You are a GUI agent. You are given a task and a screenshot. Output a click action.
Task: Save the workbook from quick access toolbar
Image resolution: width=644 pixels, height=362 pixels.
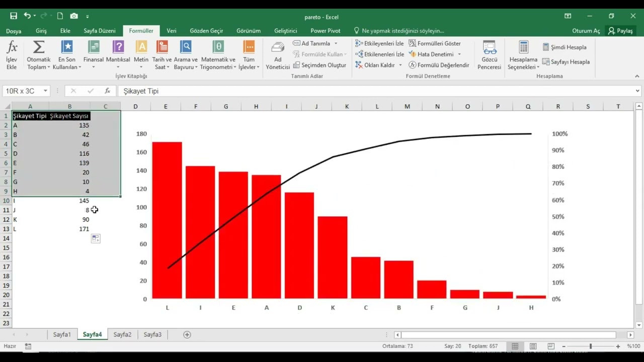pyautogui.click(x=14, y=16)
